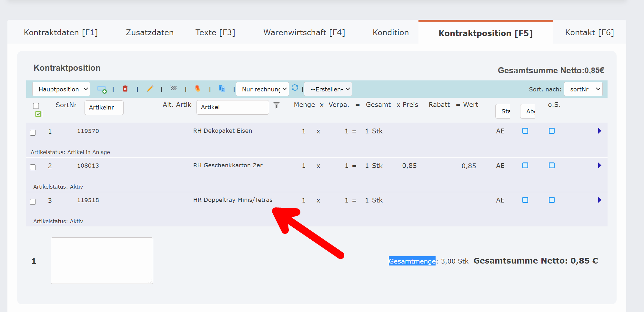Tick the checkbox for article 119570

[x=33, y=132]
